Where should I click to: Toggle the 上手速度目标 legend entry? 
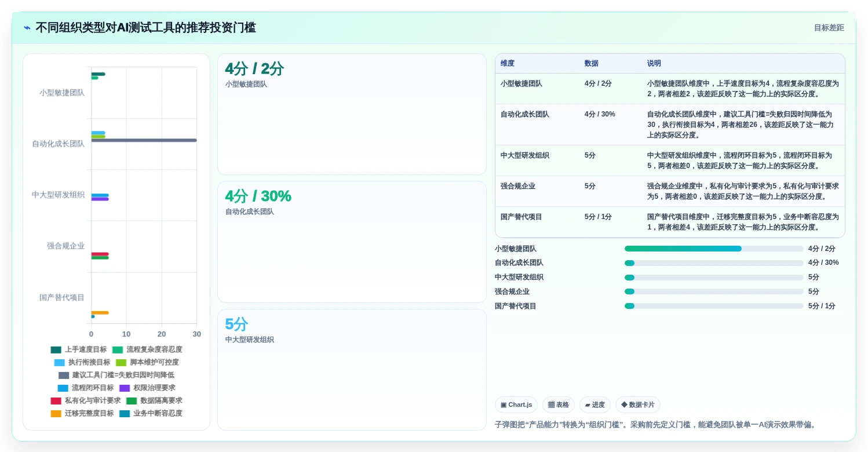coord(79,349)
